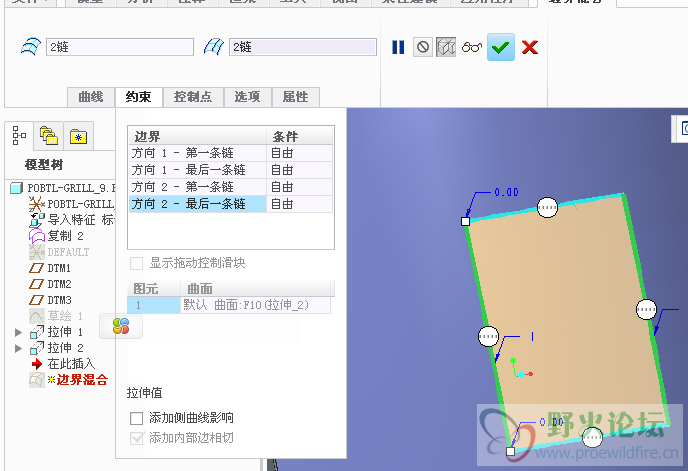This screenshot has height=471, width=688.
Task: Toggle 显示拖动控制滑块 checkbox
Action: 136,263
